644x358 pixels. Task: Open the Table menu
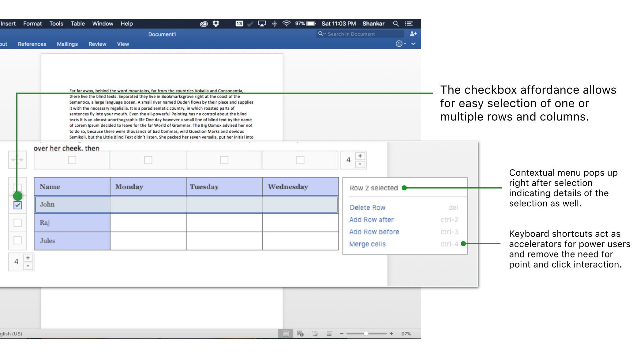point(77,23)
